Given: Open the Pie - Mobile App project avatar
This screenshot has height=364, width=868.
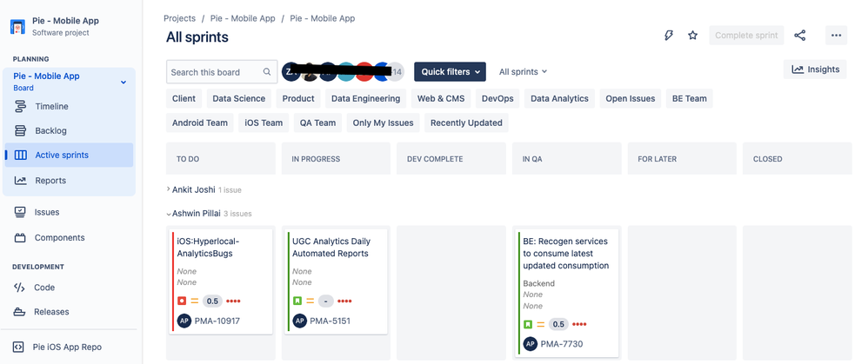Looking at the screenshot, I should click(17, 27).
